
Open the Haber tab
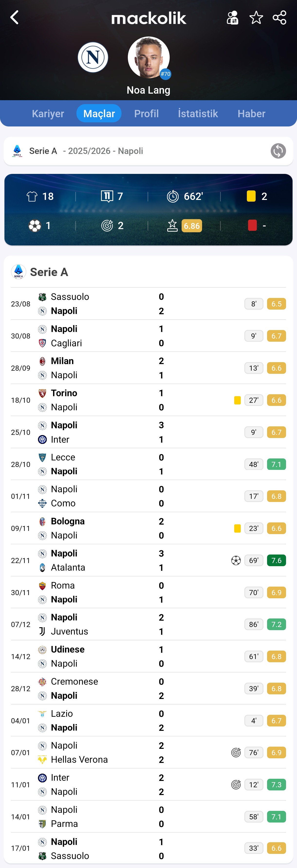point(251,114)
